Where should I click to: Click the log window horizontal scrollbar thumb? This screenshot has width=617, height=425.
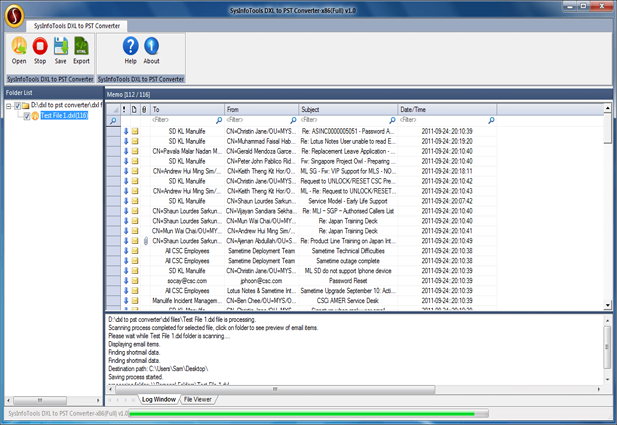pos(275,390)
